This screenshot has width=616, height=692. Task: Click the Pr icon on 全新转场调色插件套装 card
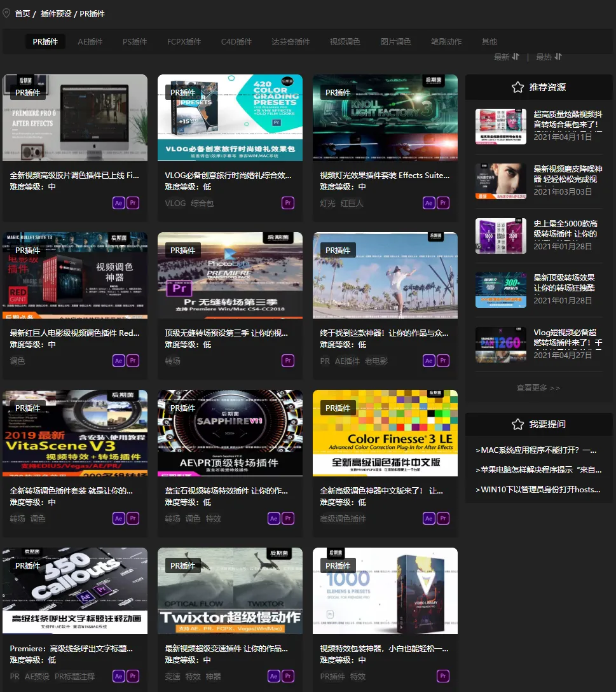(x=133, y=518)
